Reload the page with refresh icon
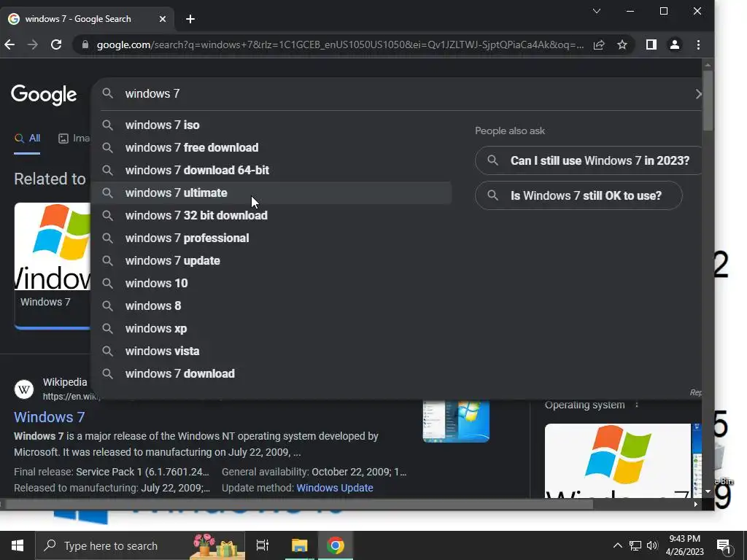 pyautogui.click(x=56, y=44)
